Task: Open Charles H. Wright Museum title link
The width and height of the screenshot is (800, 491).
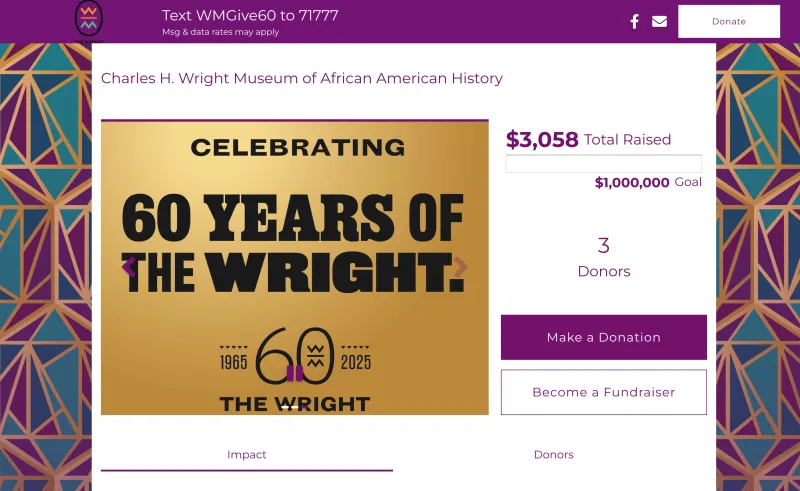Action: pos(302,78)
